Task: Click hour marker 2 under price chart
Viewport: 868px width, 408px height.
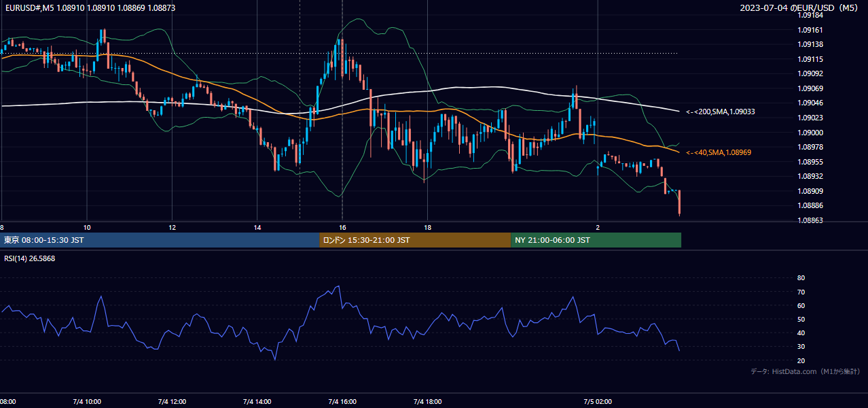Action: (x=598, y=227)
